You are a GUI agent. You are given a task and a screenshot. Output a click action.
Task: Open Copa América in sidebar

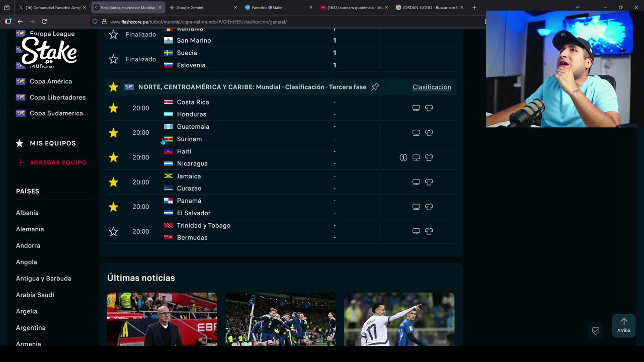[x=51, y=81]
